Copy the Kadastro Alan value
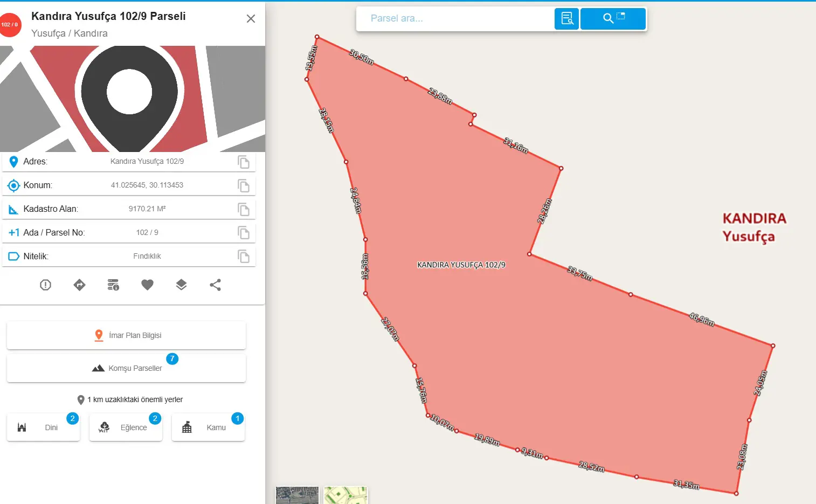 [244, 209]
